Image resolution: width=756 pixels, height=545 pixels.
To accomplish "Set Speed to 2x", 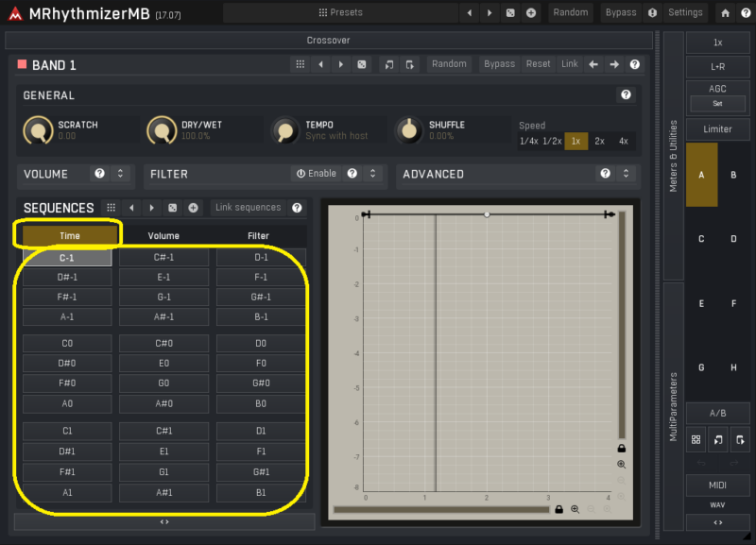I will [599, 141].
